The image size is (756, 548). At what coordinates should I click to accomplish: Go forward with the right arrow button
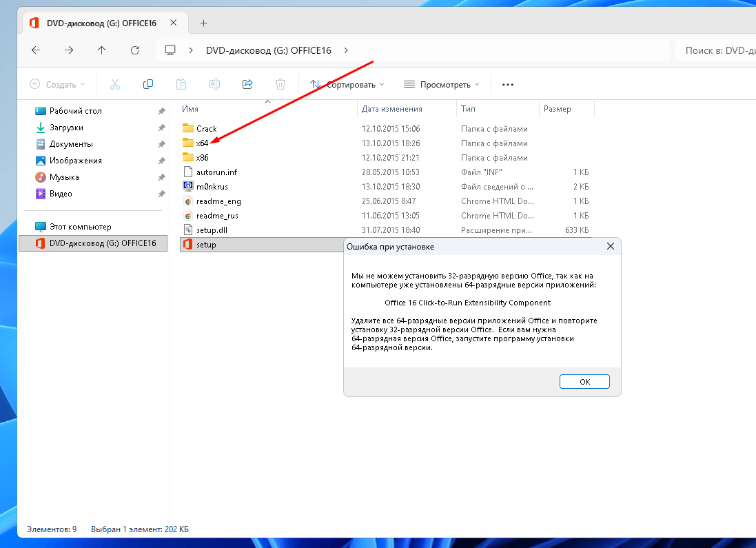point(69,50)
